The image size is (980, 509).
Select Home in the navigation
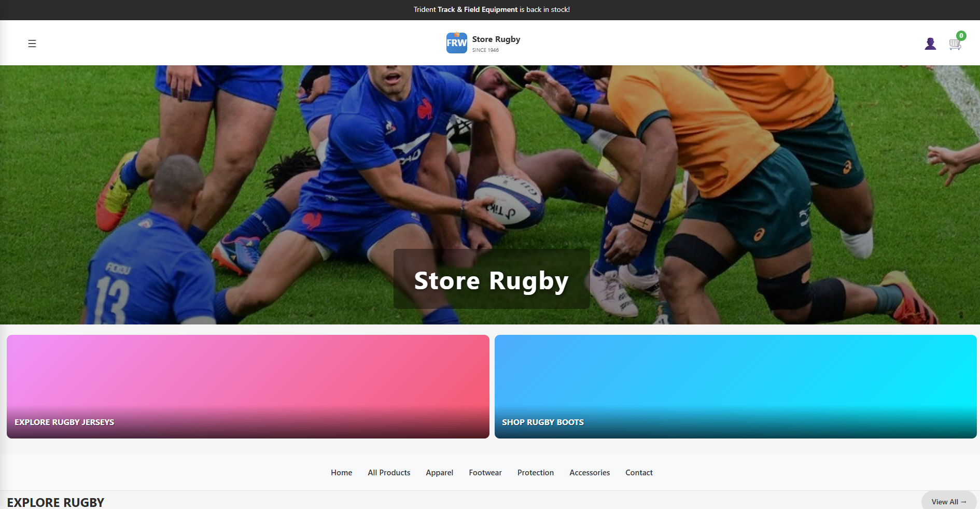(341, 473)
